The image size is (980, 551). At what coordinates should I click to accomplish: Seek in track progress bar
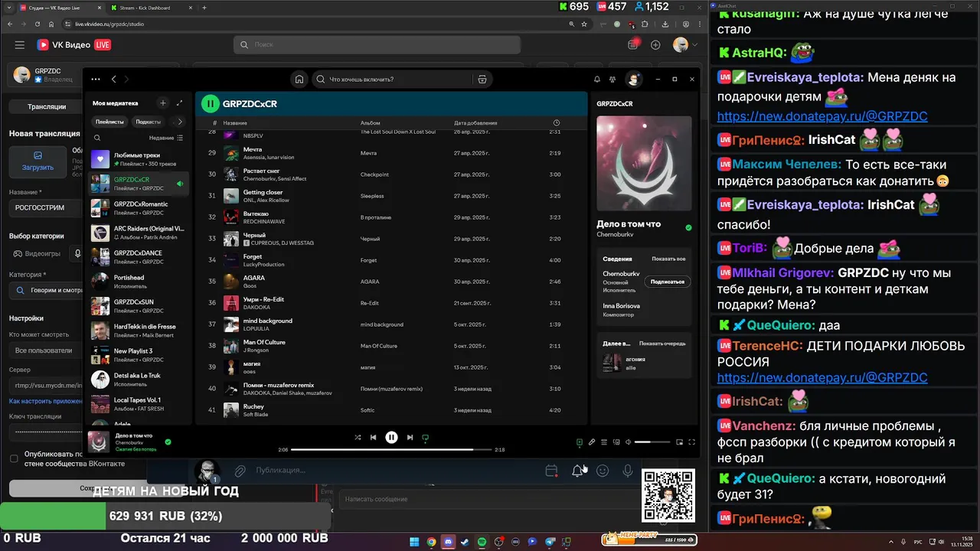[392, 449]
